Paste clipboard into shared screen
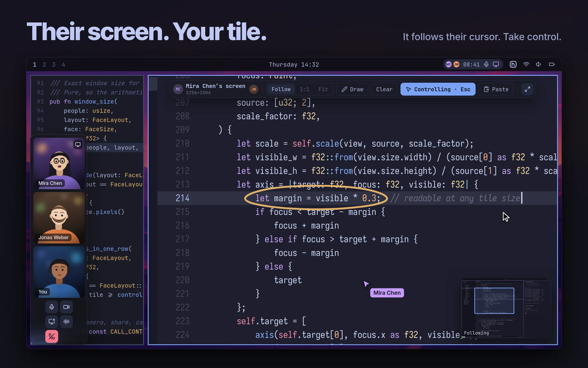 click(496, 89)
